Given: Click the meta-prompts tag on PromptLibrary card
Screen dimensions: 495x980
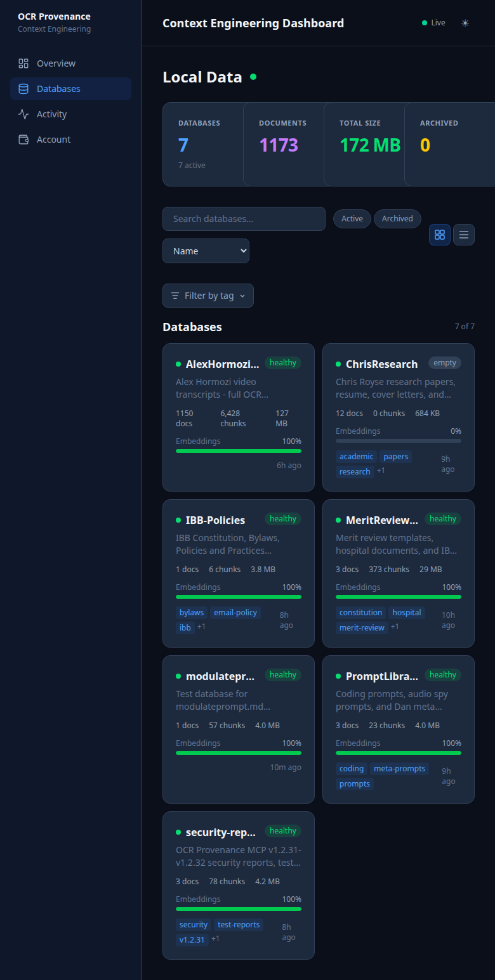Looking at the screenshot, I should [399, 769].
